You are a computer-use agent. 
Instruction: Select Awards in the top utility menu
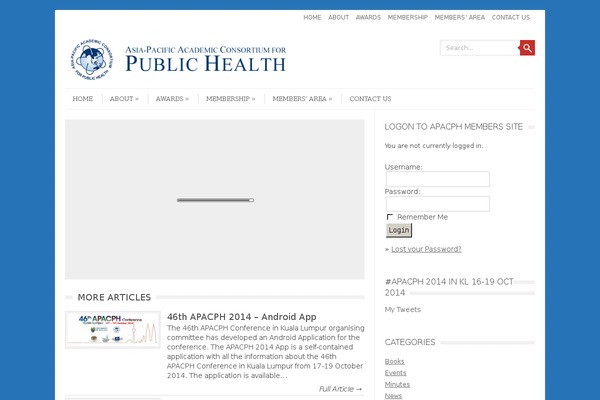(x=368, y=17)
